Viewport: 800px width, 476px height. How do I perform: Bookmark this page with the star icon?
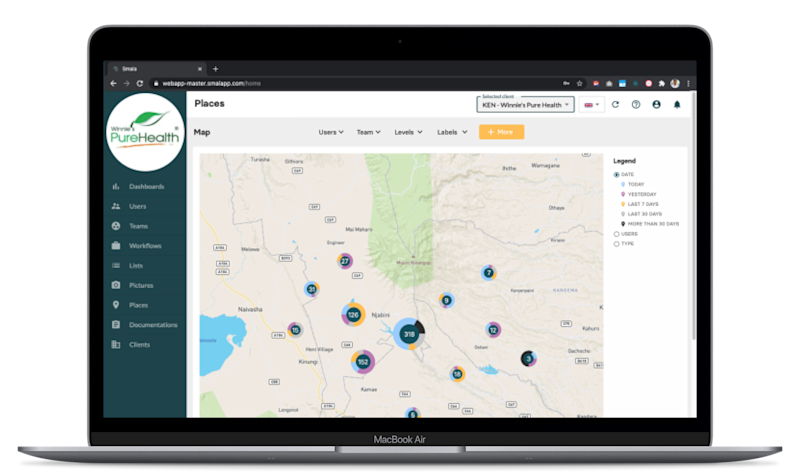580,84
